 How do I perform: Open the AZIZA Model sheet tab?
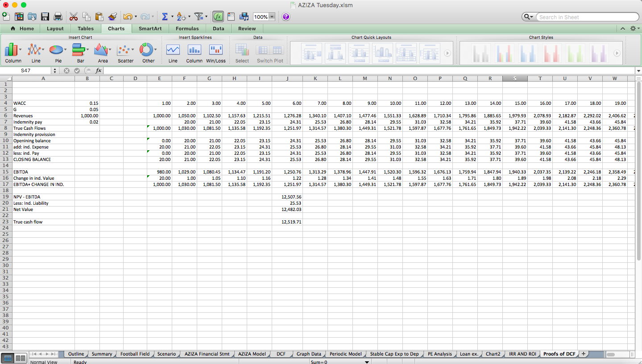252,354
